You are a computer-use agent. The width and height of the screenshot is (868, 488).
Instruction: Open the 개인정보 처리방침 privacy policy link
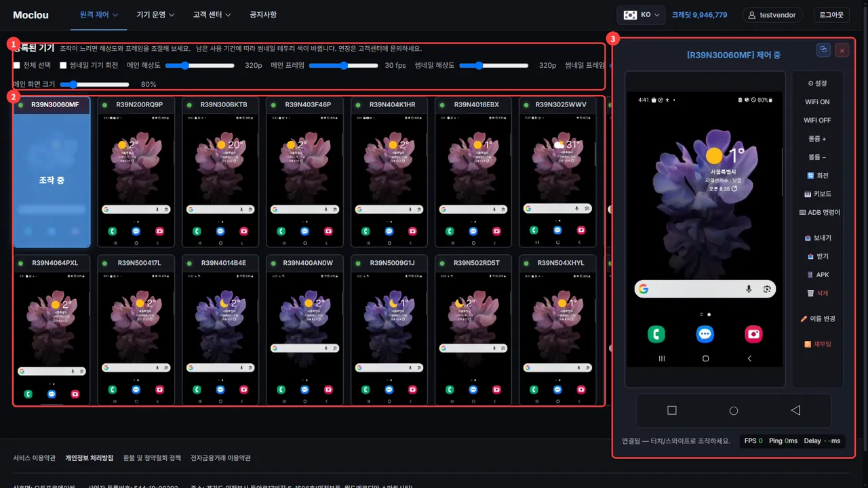click(90, 458)
